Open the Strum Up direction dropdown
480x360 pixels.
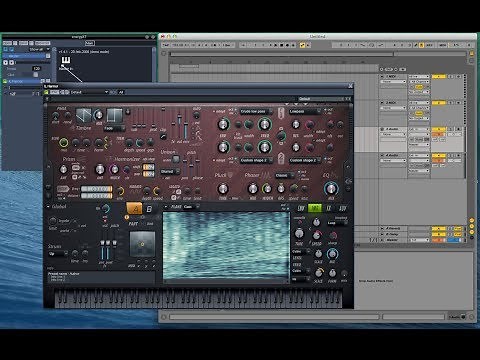[58, 254]
